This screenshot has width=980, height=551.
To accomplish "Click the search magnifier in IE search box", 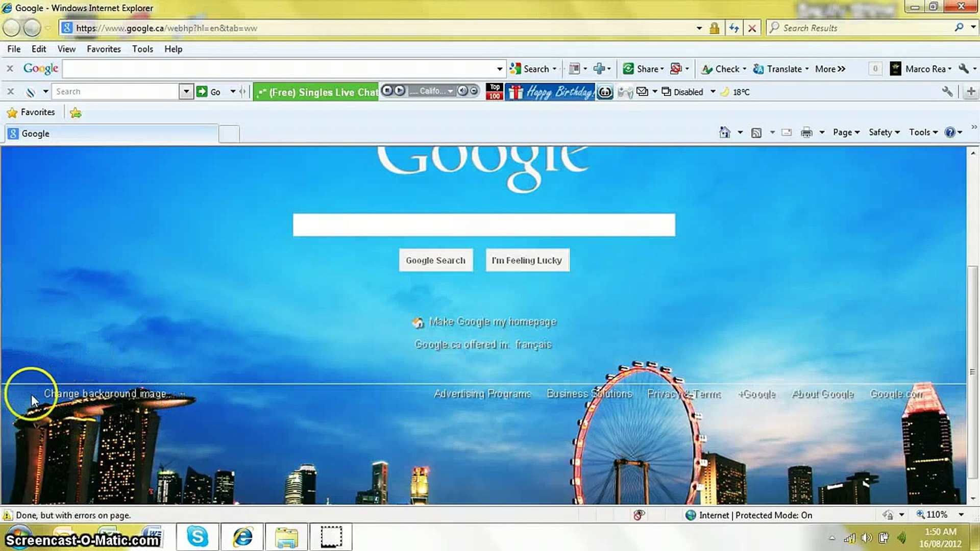I will (x=959, y=28).
